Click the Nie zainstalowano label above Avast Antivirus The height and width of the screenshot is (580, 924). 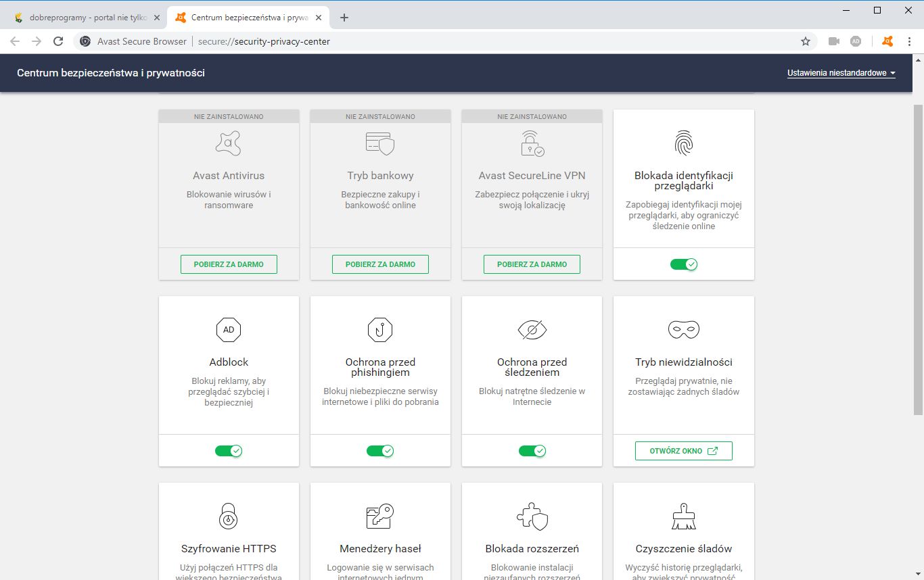(229, 117)
